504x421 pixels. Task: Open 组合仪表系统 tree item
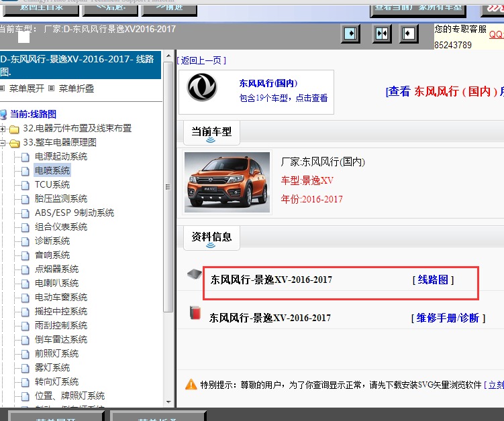point(61,227)
